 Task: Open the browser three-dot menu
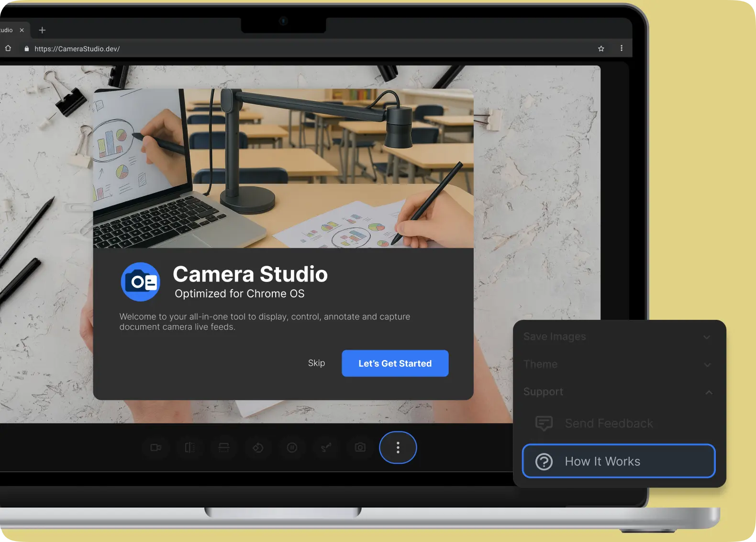pos(622,48)
